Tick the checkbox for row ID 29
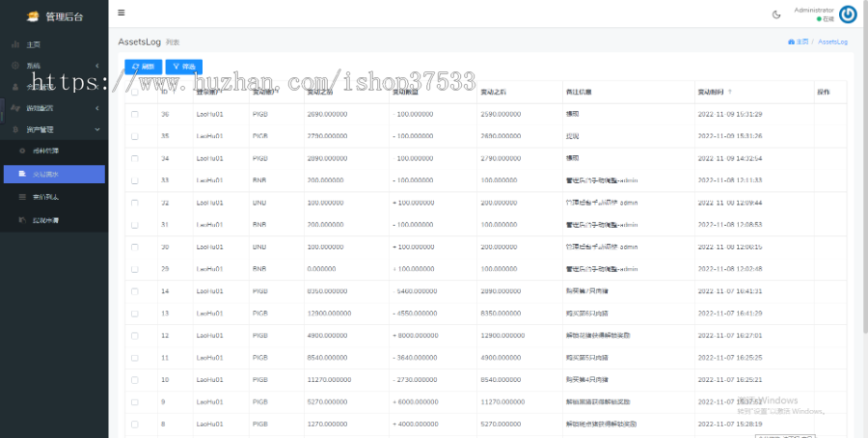Viewport: 868px width, 438px height. [134, 269]
